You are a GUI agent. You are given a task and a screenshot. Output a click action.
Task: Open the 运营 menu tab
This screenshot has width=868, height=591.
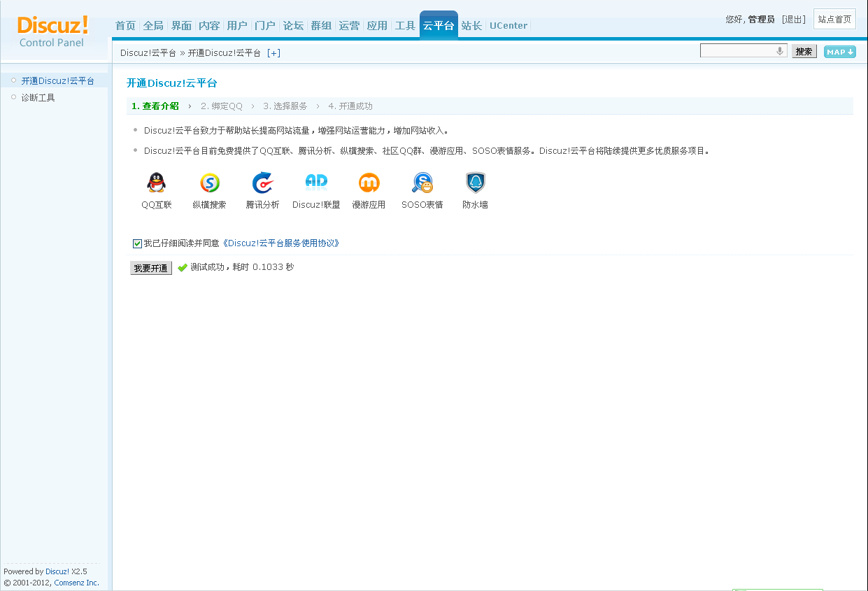pyautogui.click(x=349, y=26)
